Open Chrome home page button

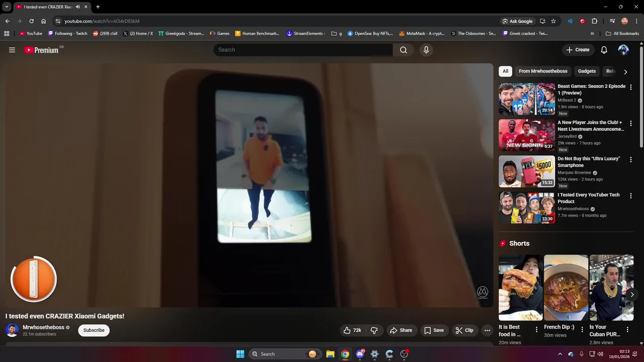[x=43, y=21]
